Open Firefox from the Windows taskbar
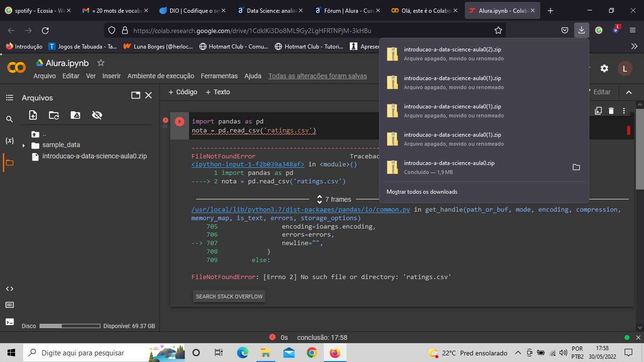The width and height of the screenshot is (644, 362). tap(335, 353)
